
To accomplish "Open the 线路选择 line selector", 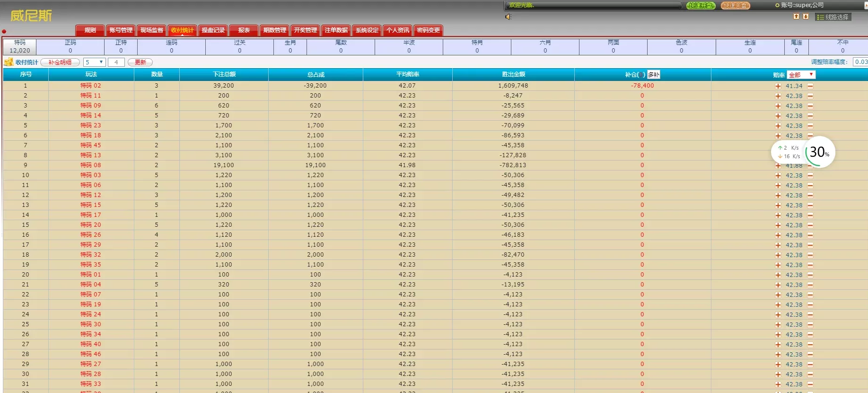I will pyautogui.click(x=833, y=17).
